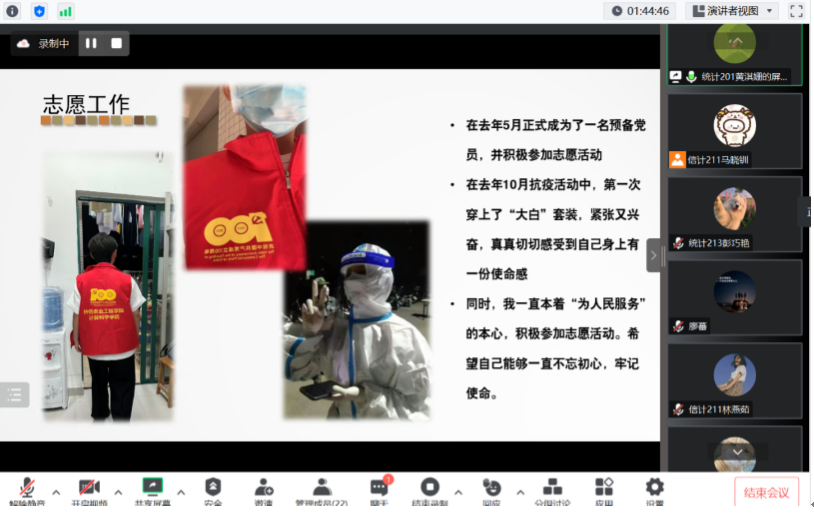The image size is (814, 516).
Task: Collapse the participant video sidebar
Action: coord(654,255)
